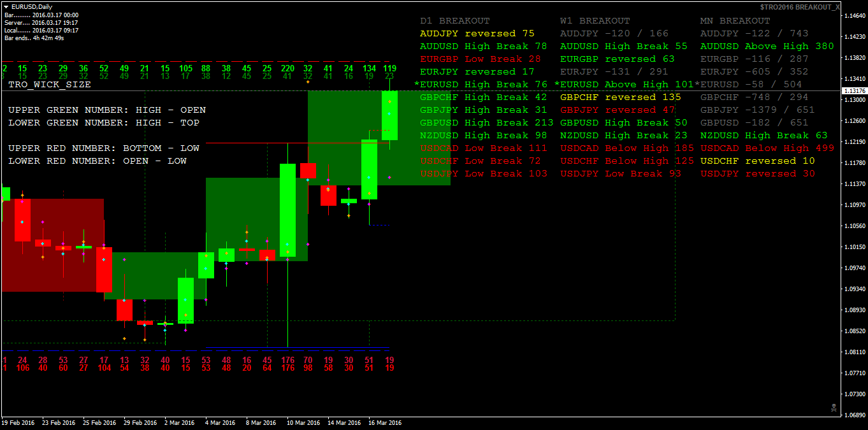Select the 'AUDUSD High Break 78' entry

pos(484,47)
